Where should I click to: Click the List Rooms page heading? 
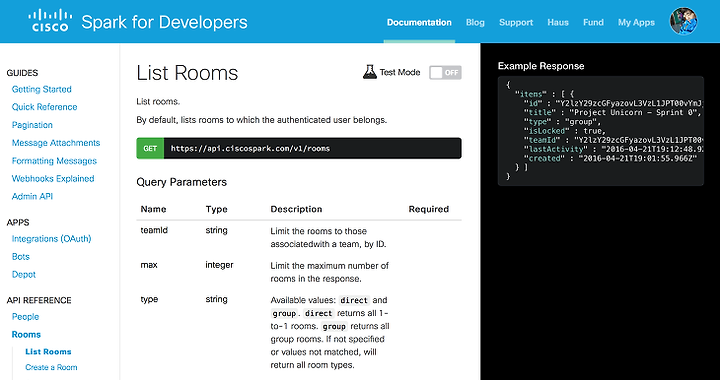[187, 73]
